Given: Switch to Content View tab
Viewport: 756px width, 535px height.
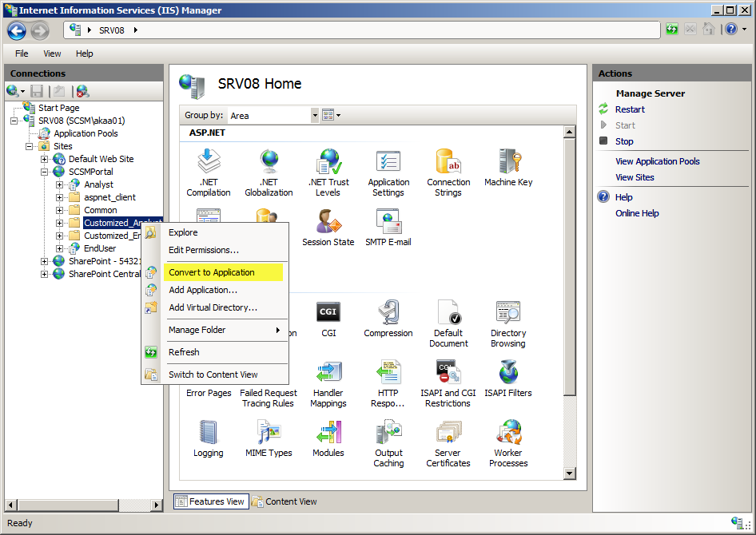Looking at the screenshot, I should pyautogui.click(x=284, y=501).
